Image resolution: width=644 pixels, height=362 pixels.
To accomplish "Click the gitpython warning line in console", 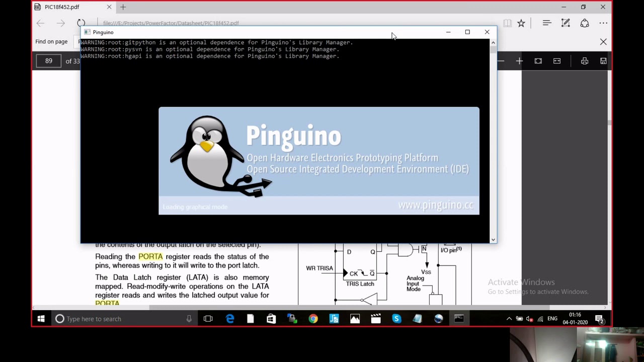I will point(217,43).
